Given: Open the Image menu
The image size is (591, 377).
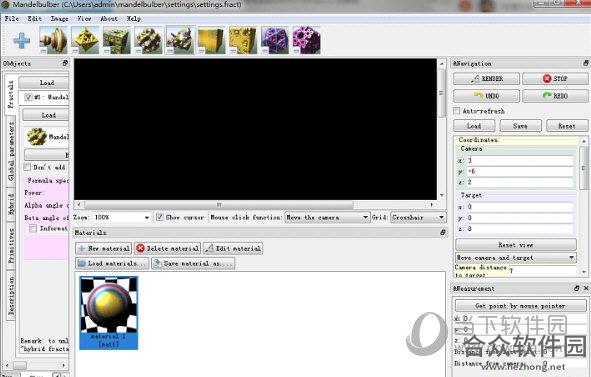Looking at the screenshot, I should [x=60, y=18].
